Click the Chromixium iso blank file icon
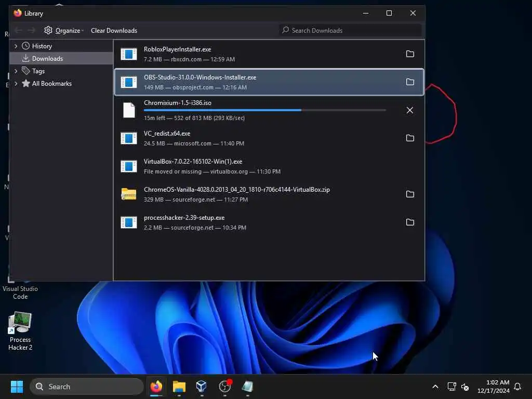Screen dimensions: 532x399 point(129,110)
